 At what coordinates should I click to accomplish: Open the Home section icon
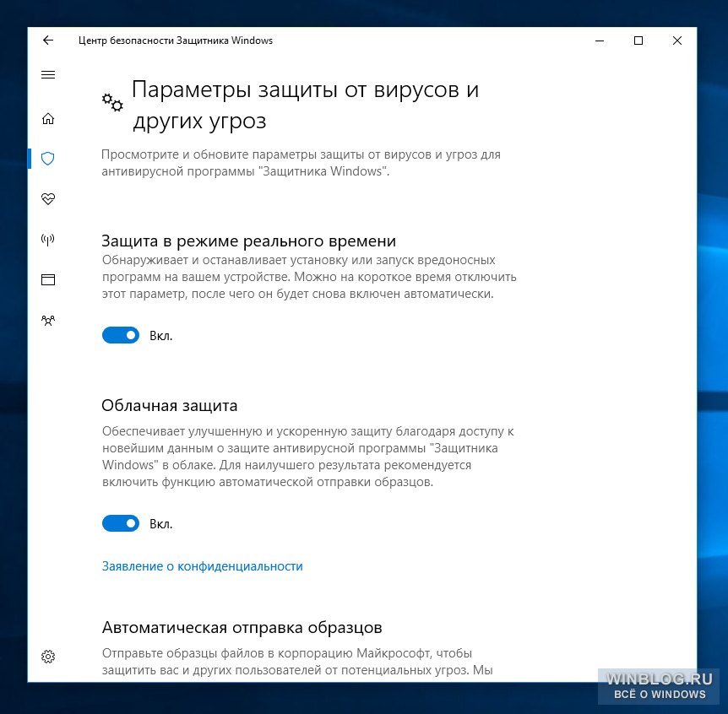click(x=48, y=119)
